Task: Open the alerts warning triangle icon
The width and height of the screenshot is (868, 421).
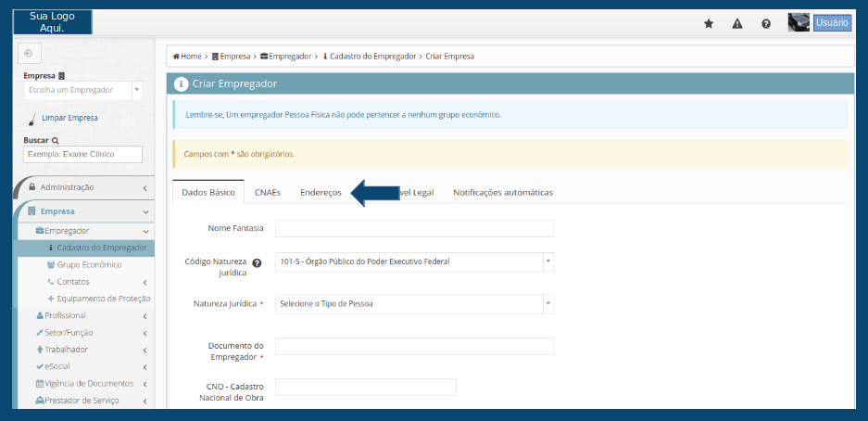Action: point(736,23)
